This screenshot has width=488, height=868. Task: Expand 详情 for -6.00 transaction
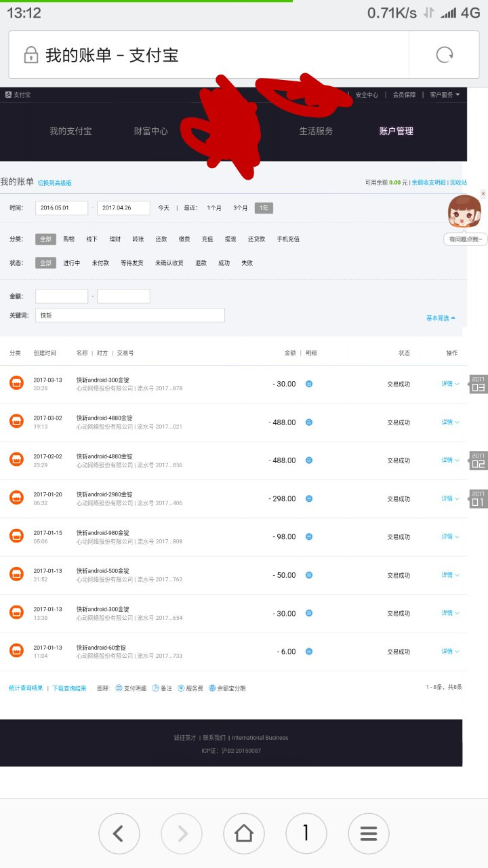pyautogui.click(x=450, y=652)
